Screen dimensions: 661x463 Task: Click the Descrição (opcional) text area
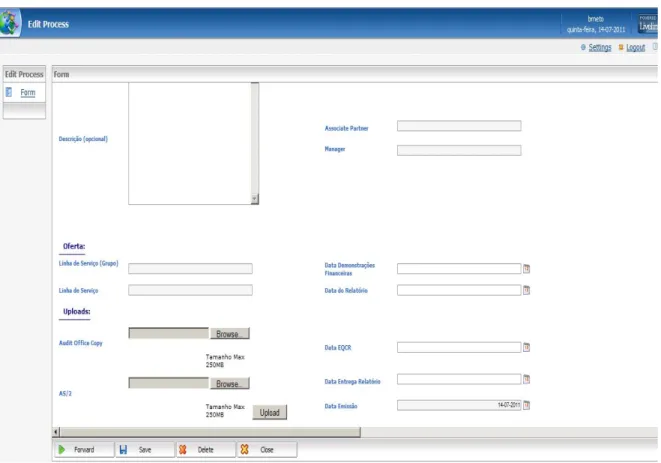[190, 143]
